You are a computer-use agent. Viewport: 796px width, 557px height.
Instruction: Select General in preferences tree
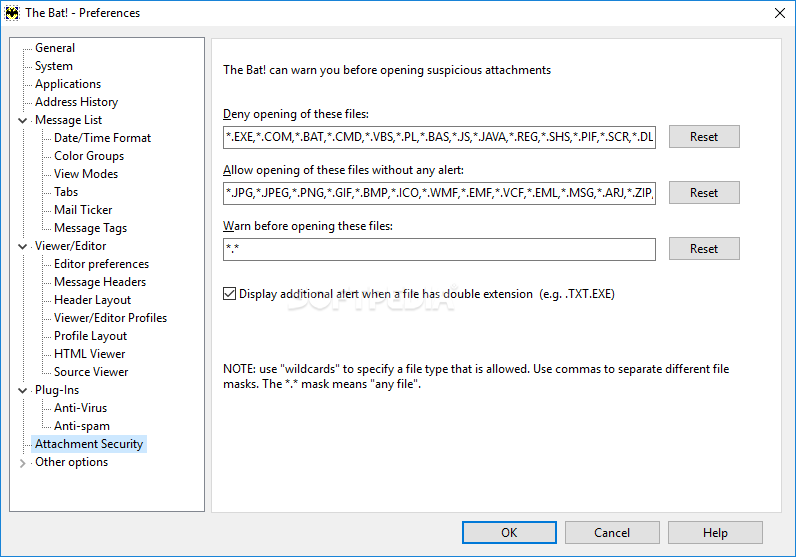[55, 48]
